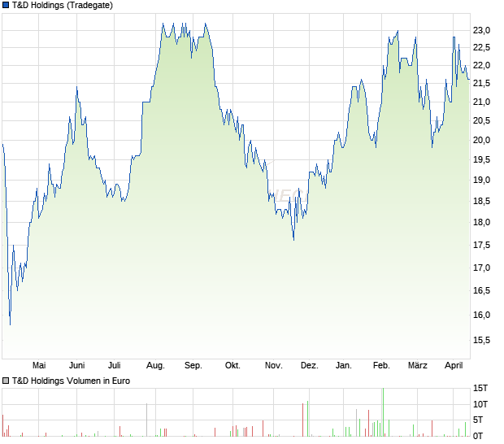
Task: Click the 'Mai' month axis label
Action: [x=39, y=366]
